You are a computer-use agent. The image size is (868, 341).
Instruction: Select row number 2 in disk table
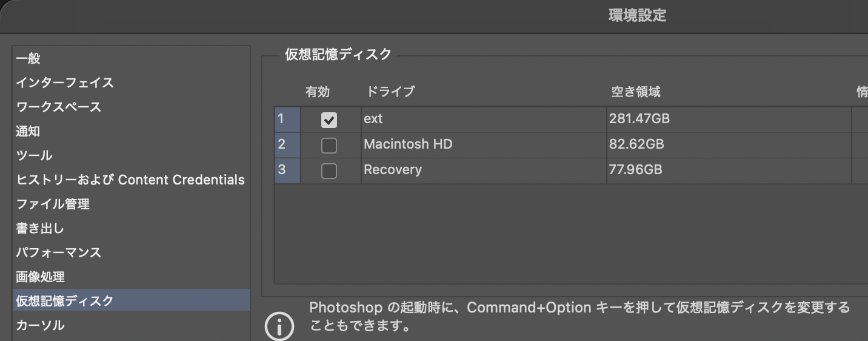(287, 145)
